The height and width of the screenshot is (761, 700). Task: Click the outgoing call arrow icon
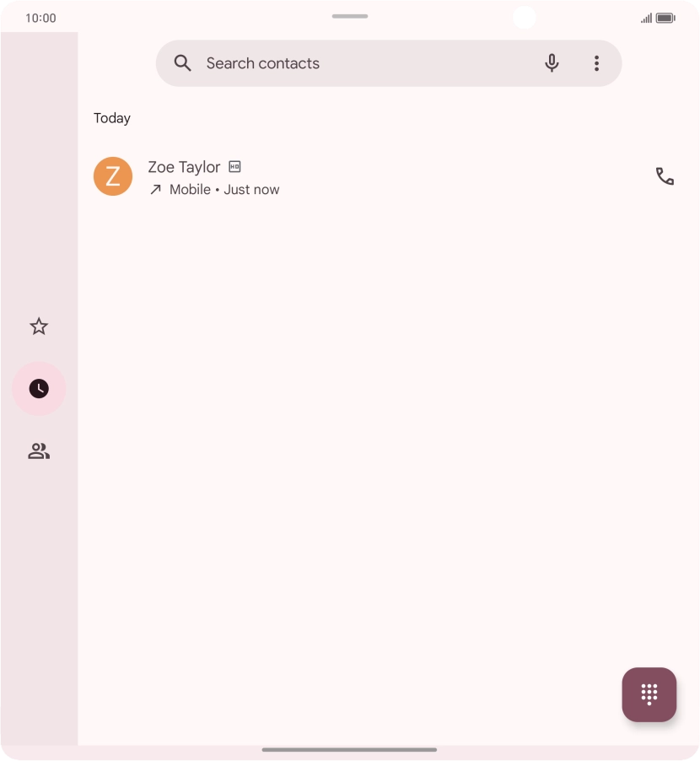155,189
